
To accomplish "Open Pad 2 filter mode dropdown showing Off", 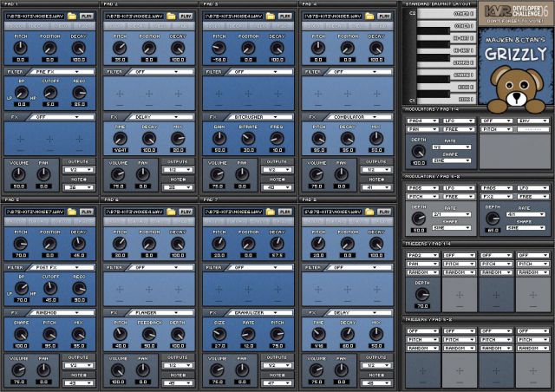I will point(160,72).
